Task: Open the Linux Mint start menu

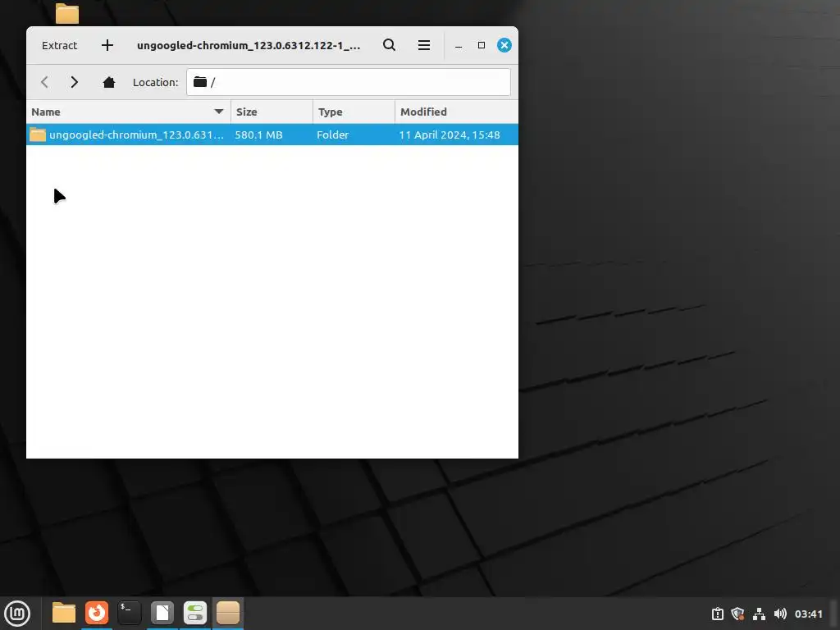Action: point(17,614)
